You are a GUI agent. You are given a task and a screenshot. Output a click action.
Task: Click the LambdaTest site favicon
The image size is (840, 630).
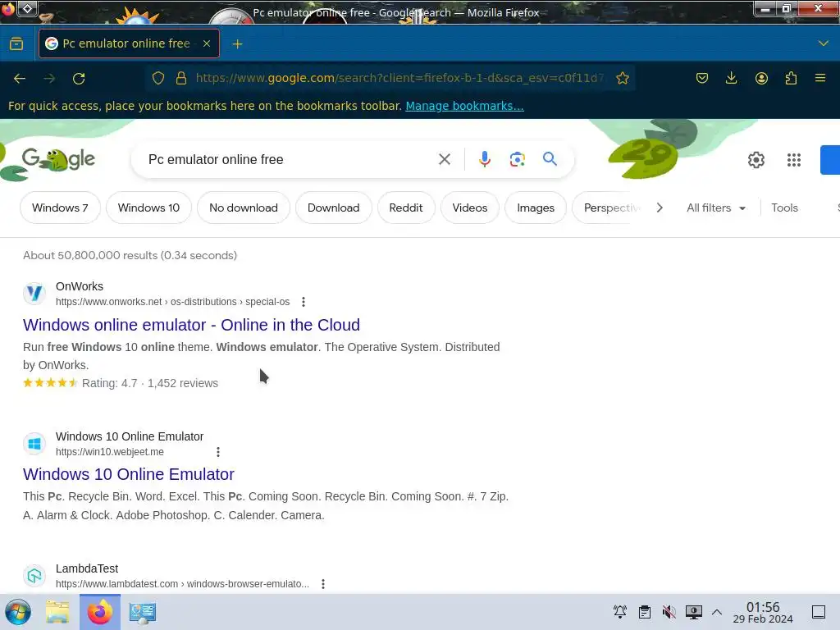point(34,576)
